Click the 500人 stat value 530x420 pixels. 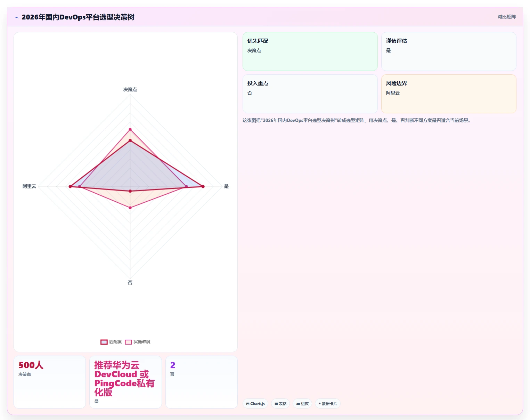31,365
